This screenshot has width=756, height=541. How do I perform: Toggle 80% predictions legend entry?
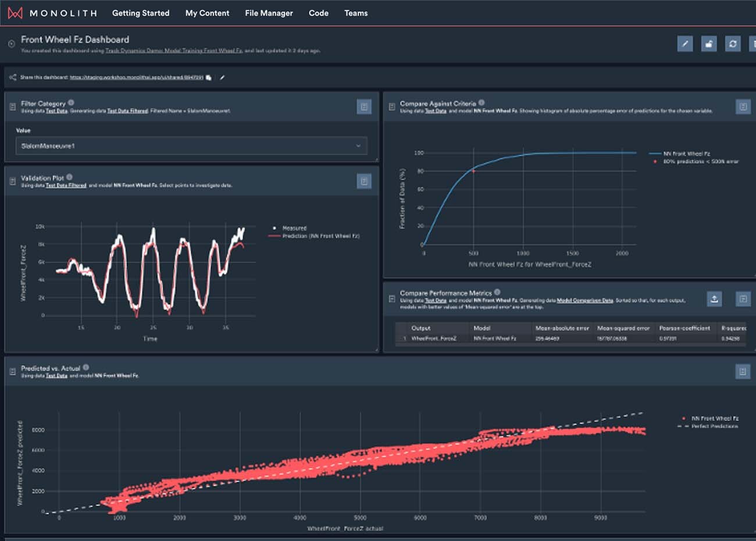pos(696,162)
